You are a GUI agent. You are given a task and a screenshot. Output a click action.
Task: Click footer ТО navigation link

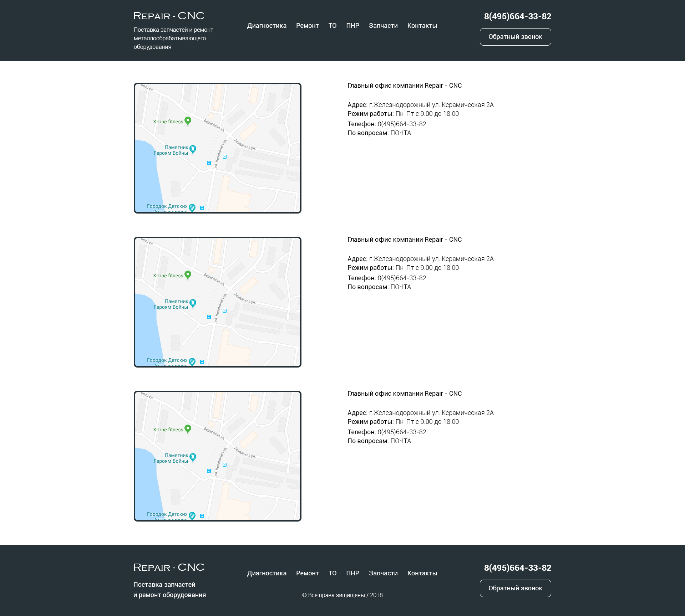point(332,573)
